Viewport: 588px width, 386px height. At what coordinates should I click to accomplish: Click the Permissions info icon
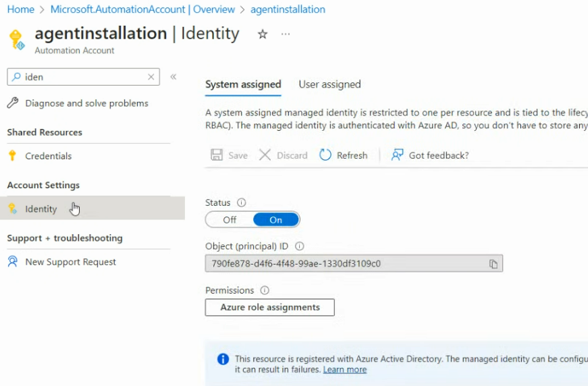coord(265,290)
